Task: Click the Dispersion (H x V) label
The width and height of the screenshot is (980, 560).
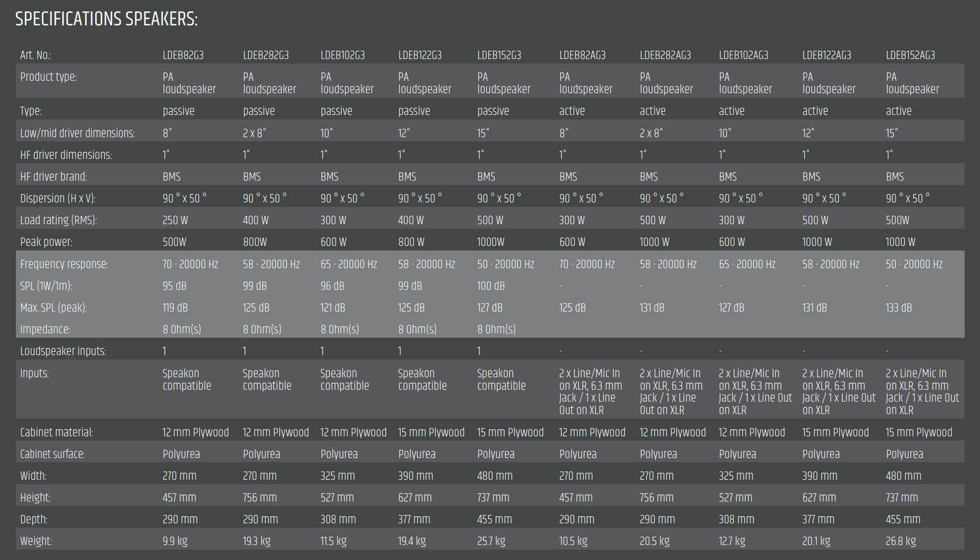Action: point(57,199)
